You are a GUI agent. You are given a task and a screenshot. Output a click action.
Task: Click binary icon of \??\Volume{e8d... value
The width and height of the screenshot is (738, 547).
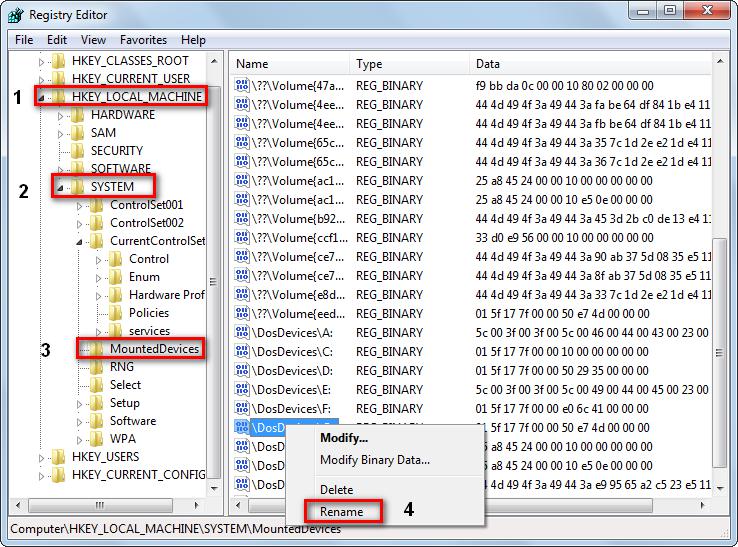coord(241,294)
